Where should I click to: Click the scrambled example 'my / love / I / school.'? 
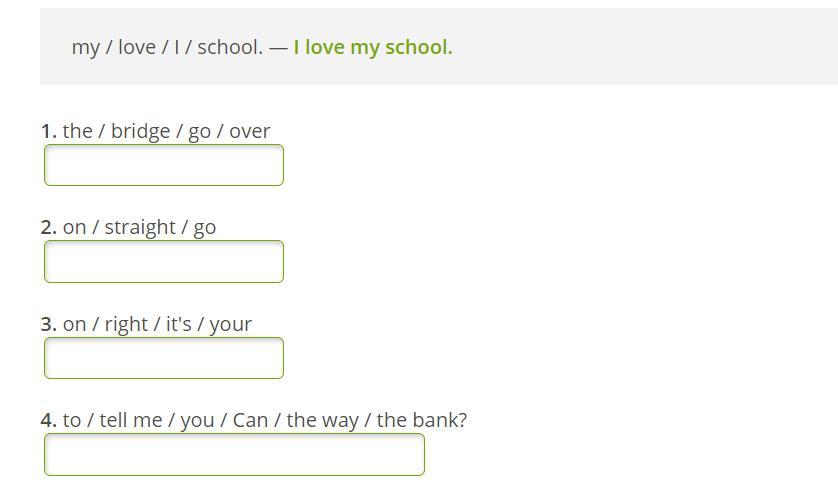tap(167, 47)
